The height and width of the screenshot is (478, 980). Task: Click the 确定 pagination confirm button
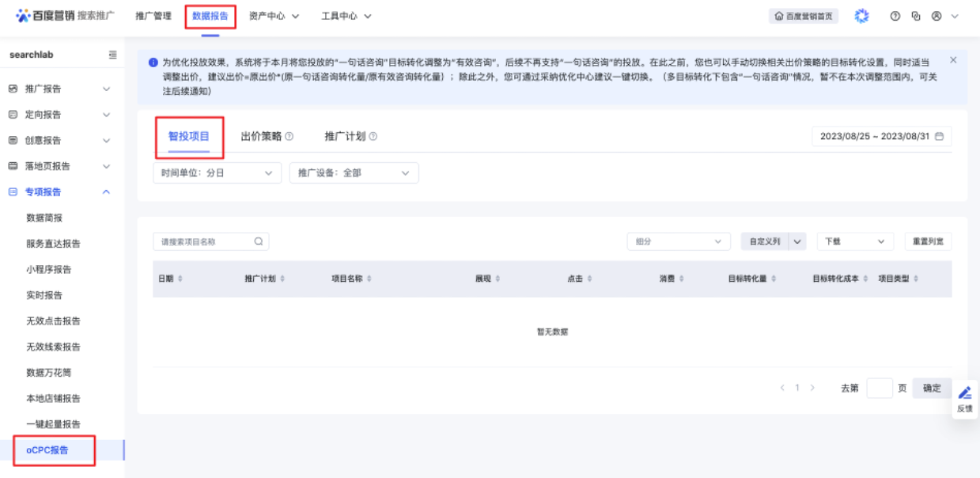tap(932, 388)
